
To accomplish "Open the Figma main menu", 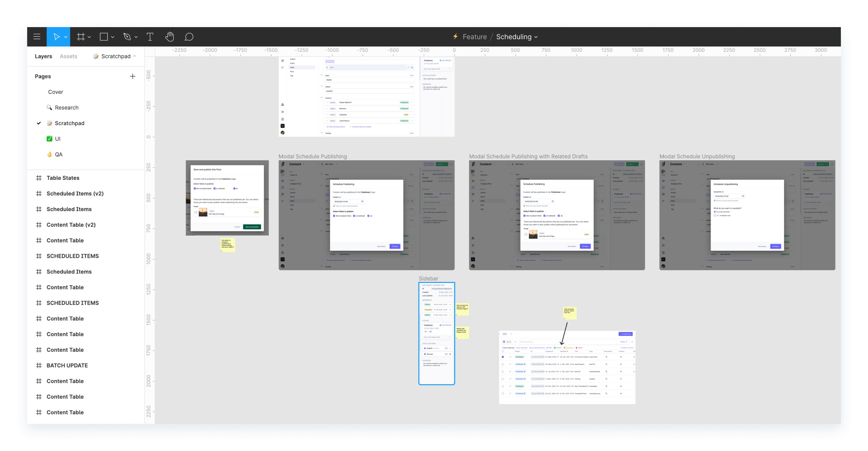I will point(37,37).
